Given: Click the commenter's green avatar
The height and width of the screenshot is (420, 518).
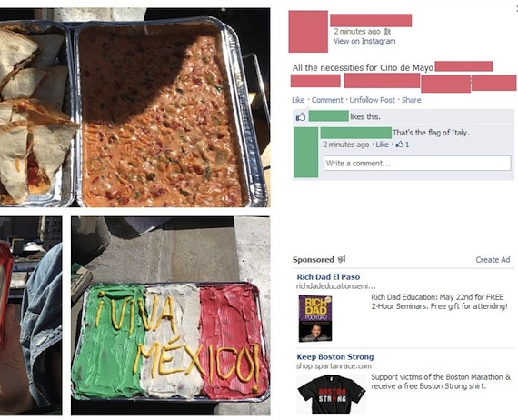Looking at the screenshot, I should point(306,152).
